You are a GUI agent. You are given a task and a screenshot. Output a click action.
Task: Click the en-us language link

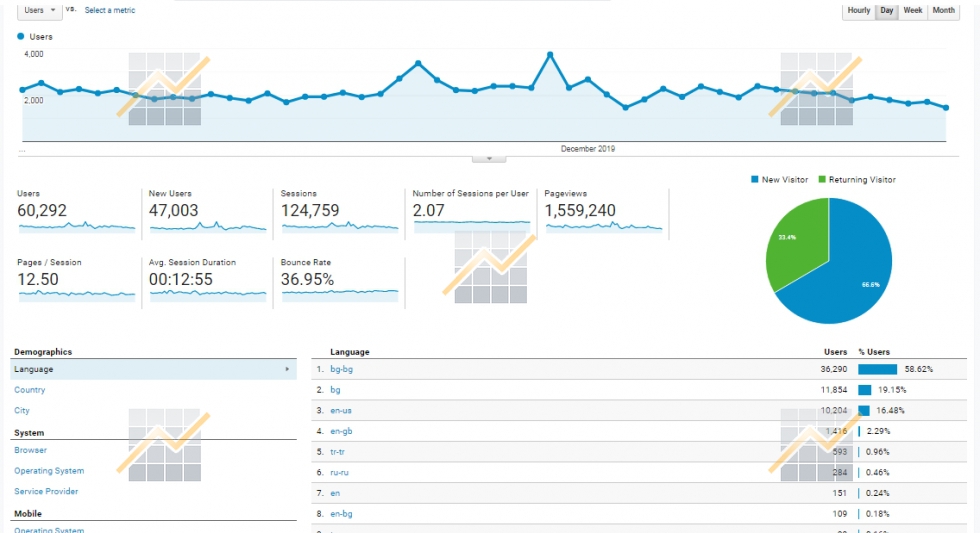341,411
